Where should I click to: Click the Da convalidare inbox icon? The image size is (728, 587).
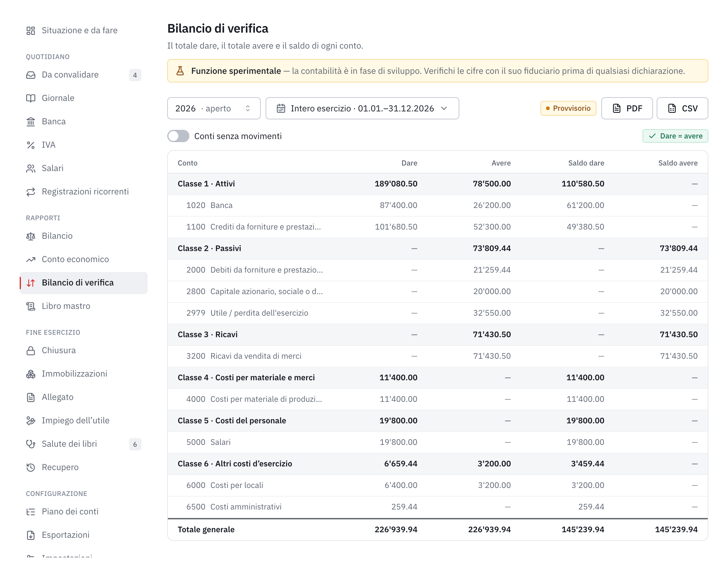[31, 75]
